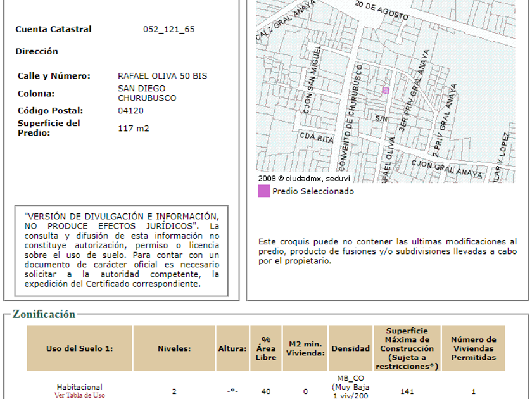This screenshot has height=399, width=532.
Task: Click the 'Densidad' column header
Action: click(x=350, y=348)
